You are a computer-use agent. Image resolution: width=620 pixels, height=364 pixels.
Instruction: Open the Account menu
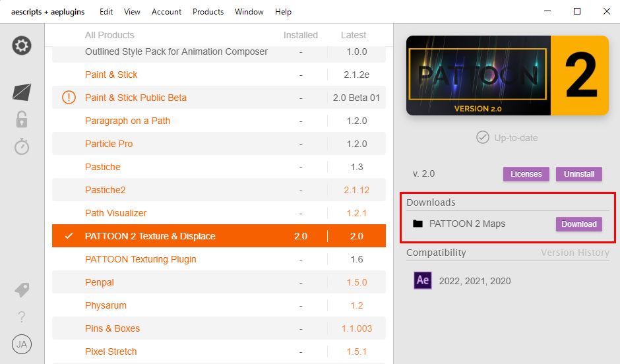(166, 12)
